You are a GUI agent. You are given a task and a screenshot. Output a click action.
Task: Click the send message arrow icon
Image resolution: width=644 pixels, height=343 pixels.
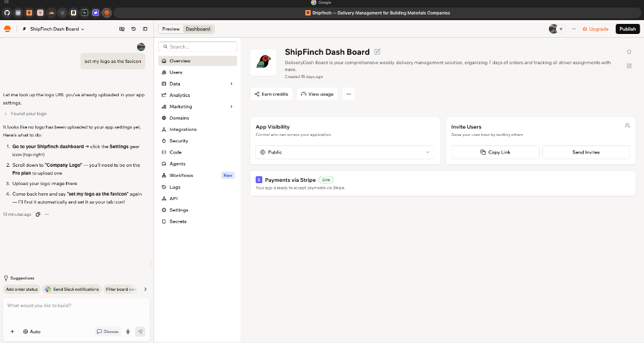tap(140, 332)
